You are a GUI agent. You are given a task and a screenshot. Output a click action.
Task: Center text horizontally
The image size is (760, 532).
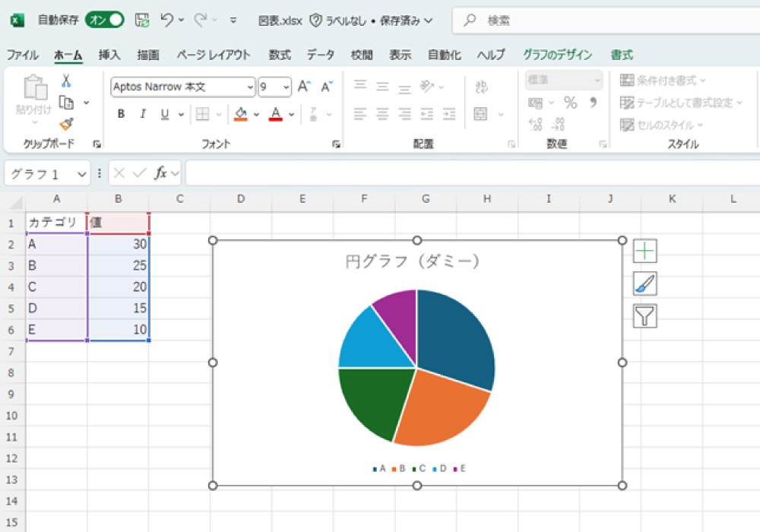point(382,114)
